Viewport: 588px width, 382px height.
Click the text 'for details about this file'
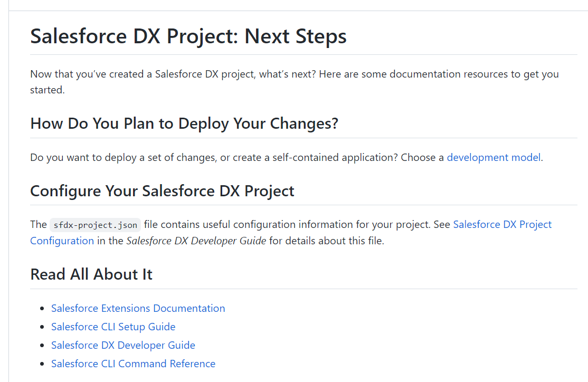[326, 241]
